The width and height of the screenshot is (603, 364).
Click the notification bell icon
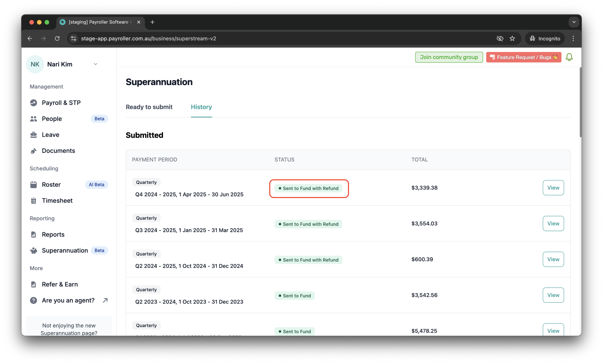point(569,57)
